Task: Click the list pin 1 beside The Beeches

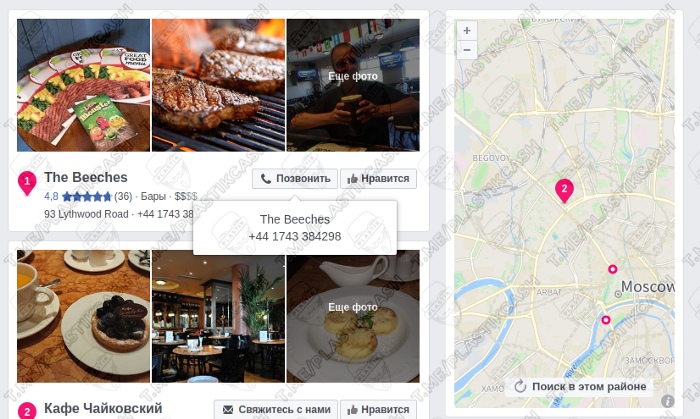Action: 27,183
